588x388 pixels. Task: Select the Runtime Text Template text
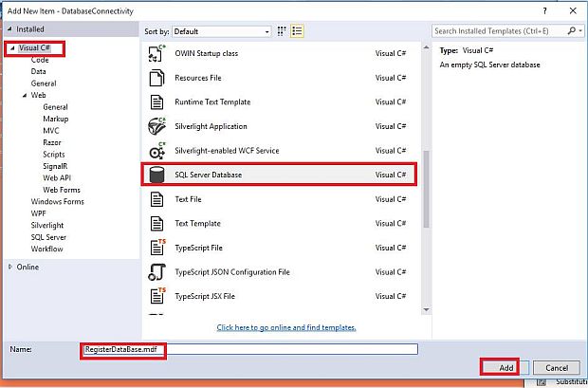[212, 102]
